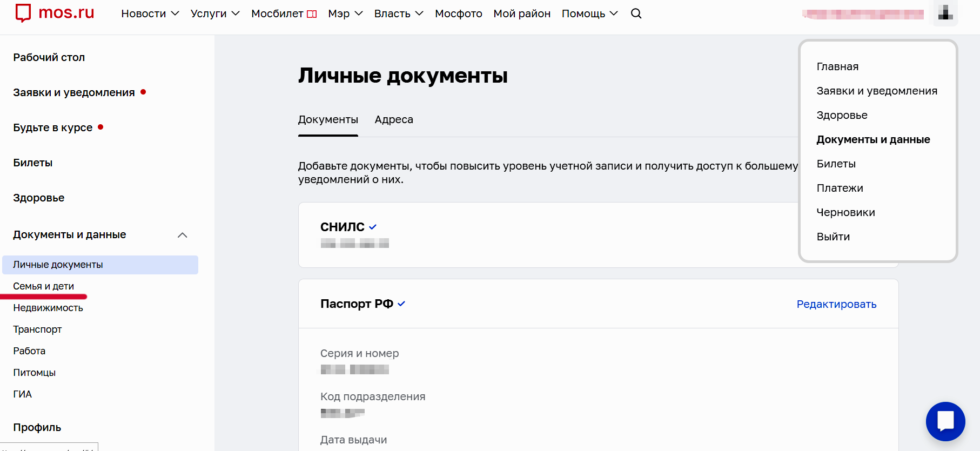The image size is (980, 451).
Task: Click the mos.ru logo
Action: tap(55, 13)
